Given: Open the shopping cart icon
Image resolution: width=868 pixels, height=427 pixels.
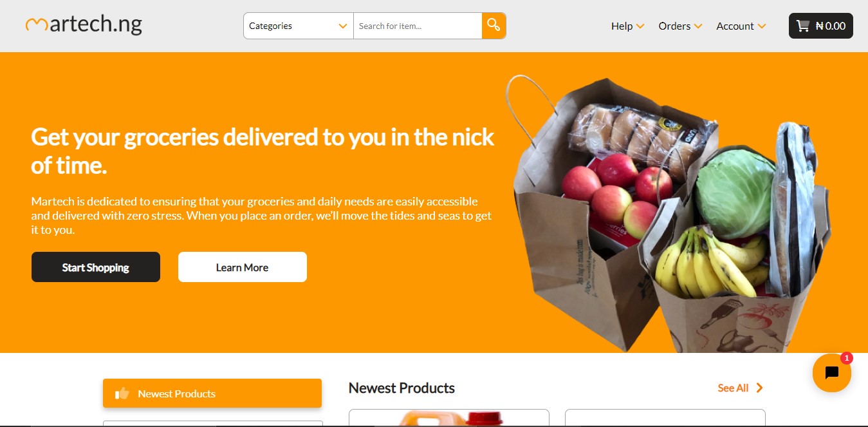Looking at the screenshot, I should coord(802,26).
